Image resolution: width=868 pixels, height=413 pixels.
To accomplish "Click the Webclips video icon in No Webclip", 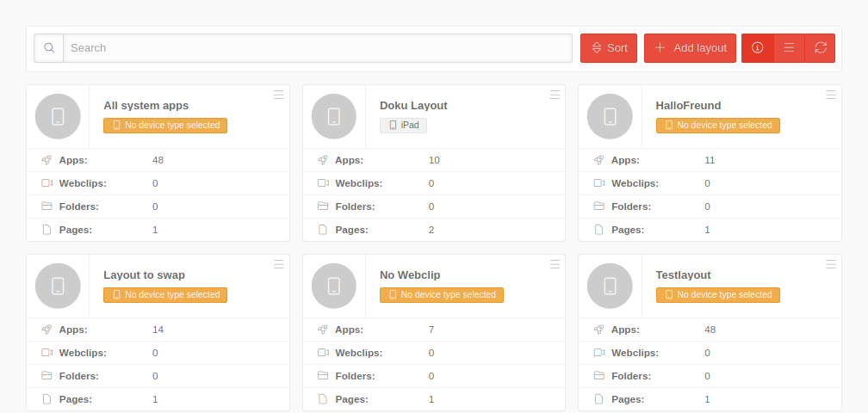I will [323, 353].
